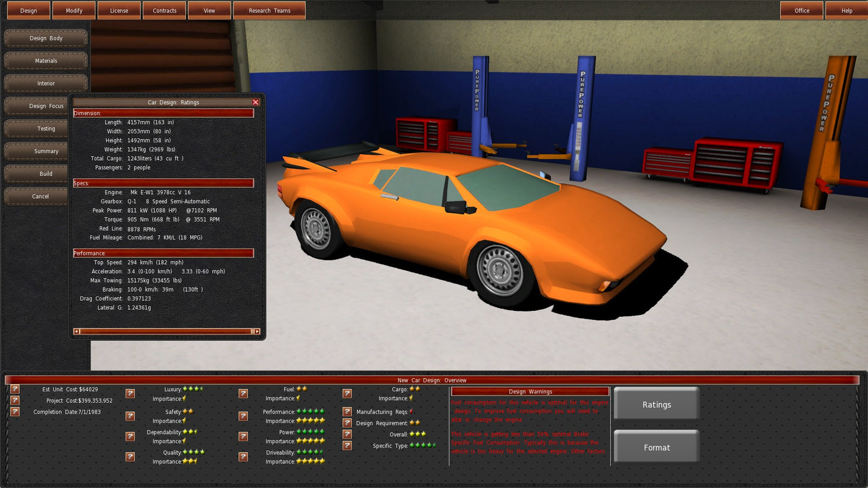Open the Contracts menu

point(164,10)
